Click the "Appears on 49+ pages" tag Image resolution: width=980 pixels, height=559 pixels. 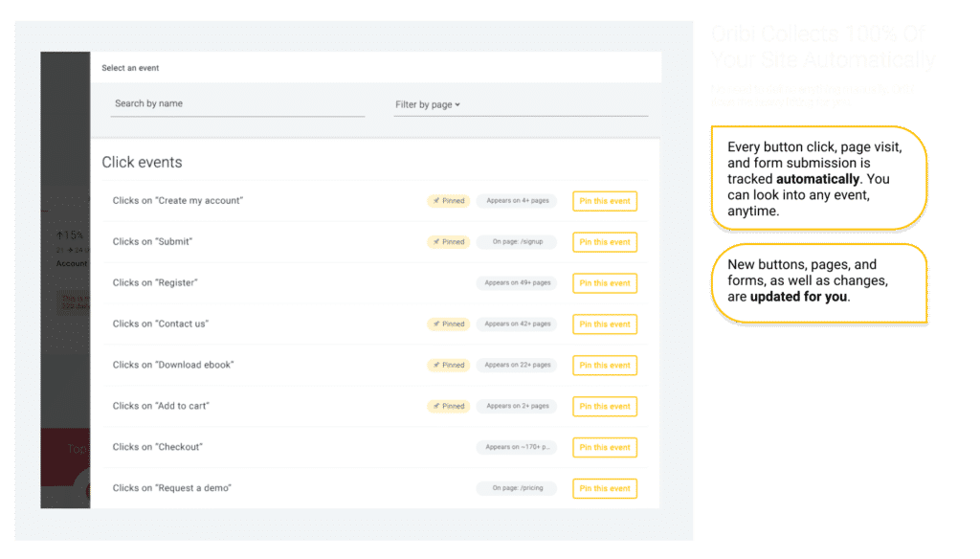coord(517,283)
